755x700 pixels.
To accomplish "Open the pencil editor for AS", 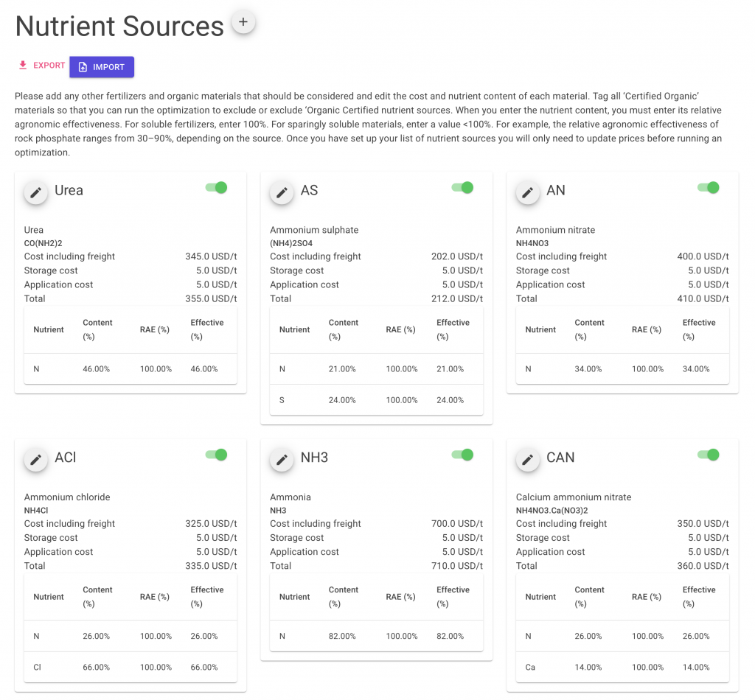I will 281,193.
